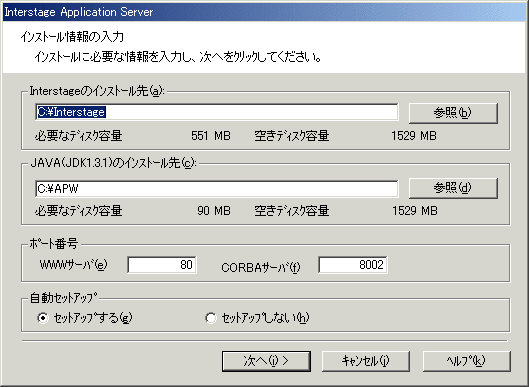Click the JAVA free space 1529 MB value
Screen dimensions: 529x387
point(415,211)
